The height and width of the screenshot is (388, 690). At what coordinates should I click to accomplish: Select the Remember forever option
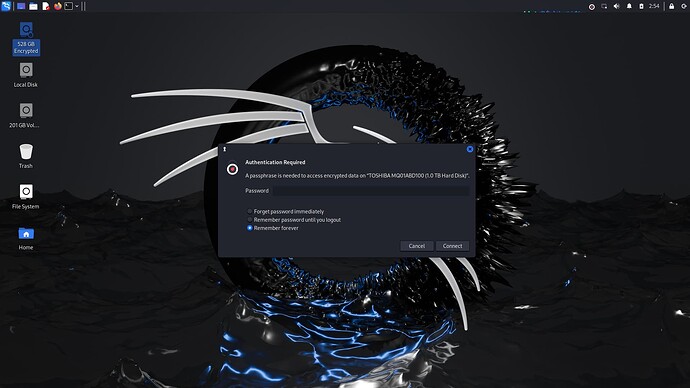click(x=272, y=228)
